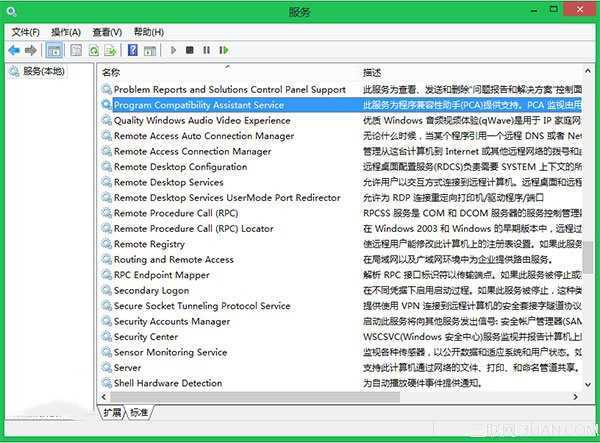Minimize the 服务 window
This screenshot has height=443, width=600.
[534, 10]
